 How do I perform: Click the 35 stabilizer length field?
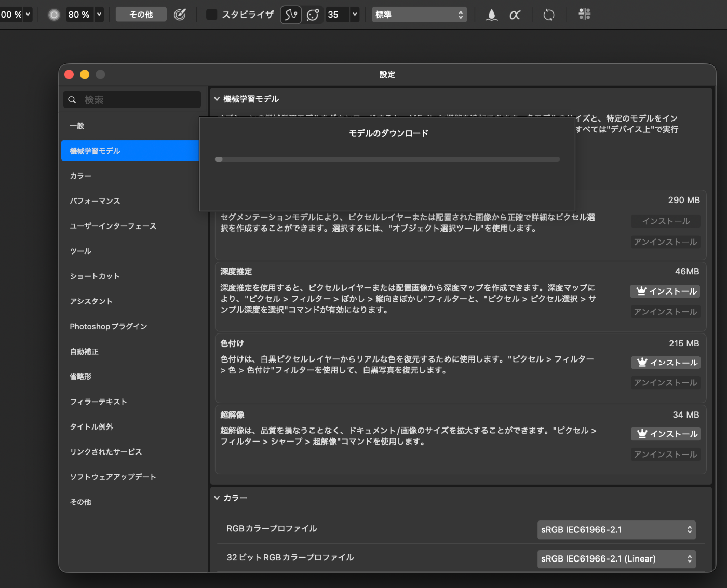(338, 15)
